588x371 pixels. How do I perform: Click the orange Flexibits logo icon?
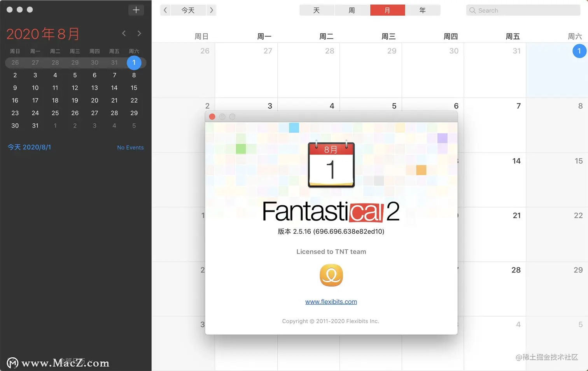tap(331, 275)
